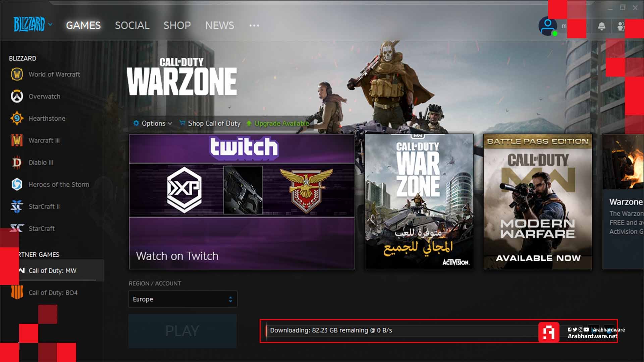Select the Hearthstone game icon
Viewport: 644px width, 362px height.
[x=17, y=118]
